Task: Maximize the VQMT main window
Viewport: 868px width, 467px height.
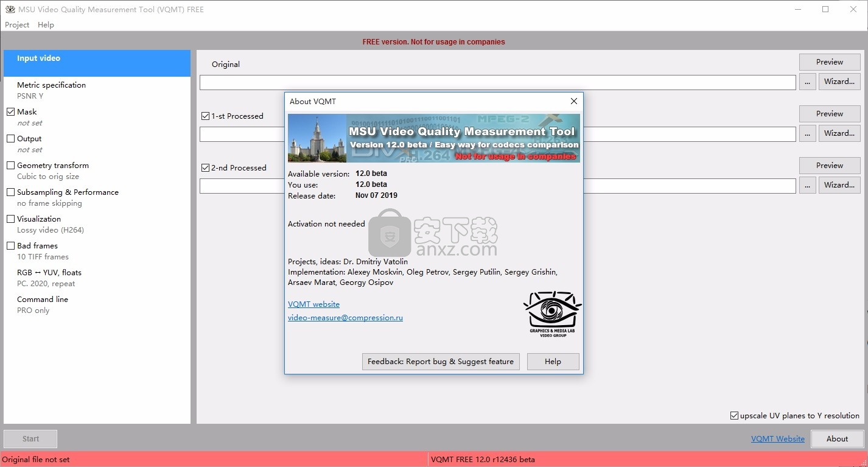Action: (x=825, y=9)
